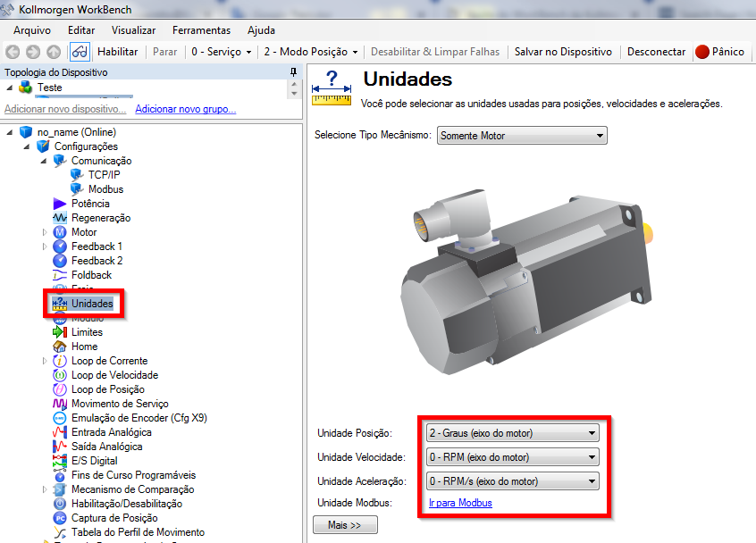Viewport: 756px width, 543px height.
Task: Expand the Loop de Corrente node
Action: pyautogui.click(x=45, y=361)
